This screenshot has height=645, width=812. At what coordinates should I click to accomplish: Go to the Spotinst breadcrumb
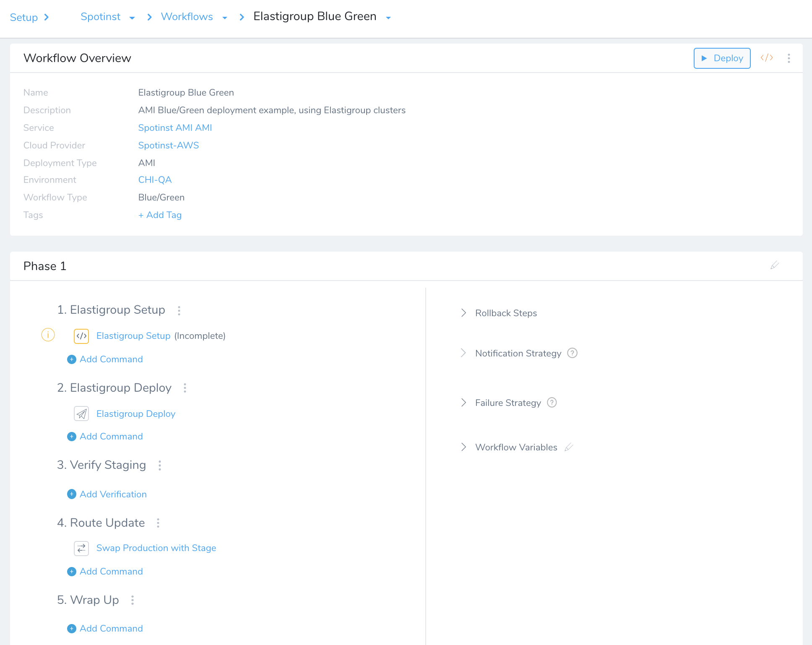coord(101,17)
